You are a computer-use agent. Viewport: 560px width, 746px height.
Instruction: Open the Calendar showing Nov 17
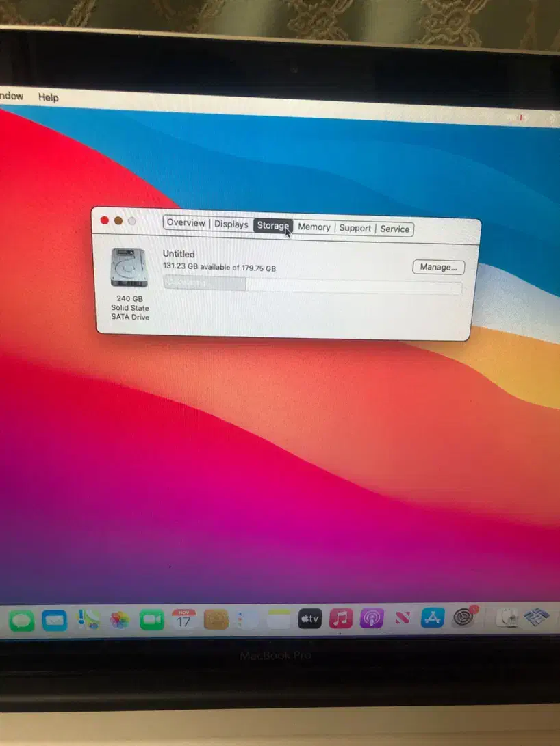pyautogui.click(x=183, y=619)
